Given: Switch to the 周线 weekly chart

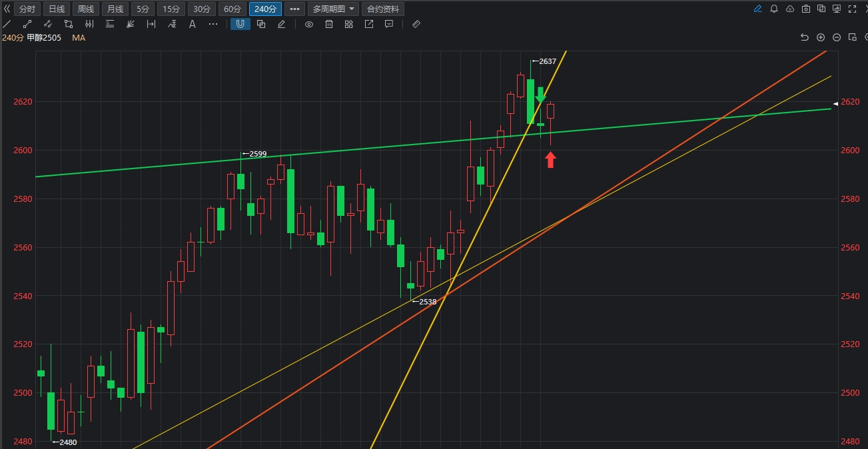Looking at the screenshot, I should pos(85,9).
